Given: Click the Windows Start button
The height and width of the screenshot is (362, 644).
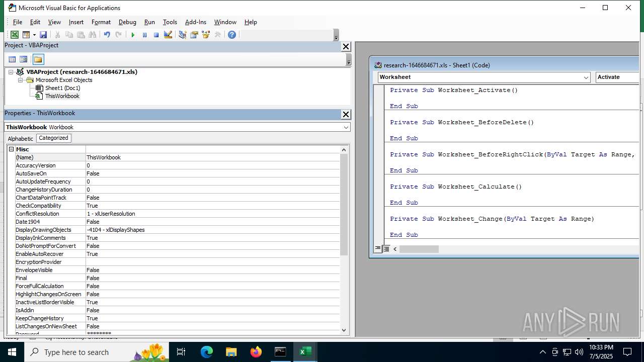Looking at the screenshot, I should coord(12,352).
